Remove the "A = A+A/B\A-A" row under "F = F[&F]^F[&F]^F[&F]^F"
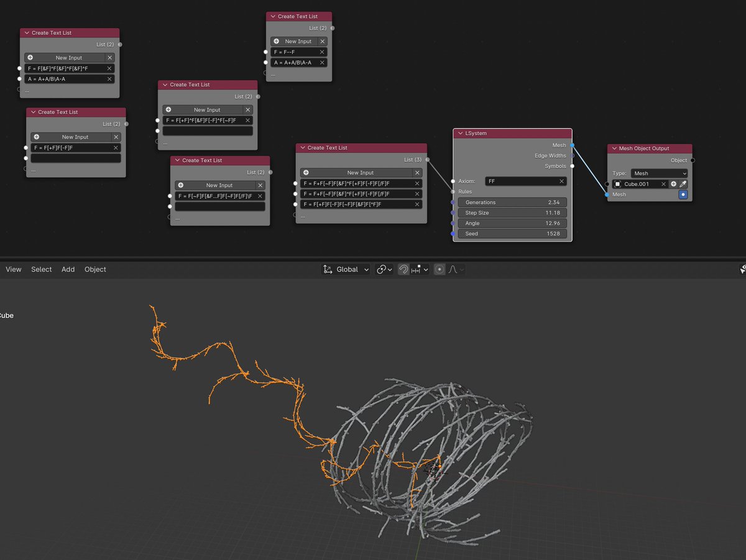 click(109, 79)
